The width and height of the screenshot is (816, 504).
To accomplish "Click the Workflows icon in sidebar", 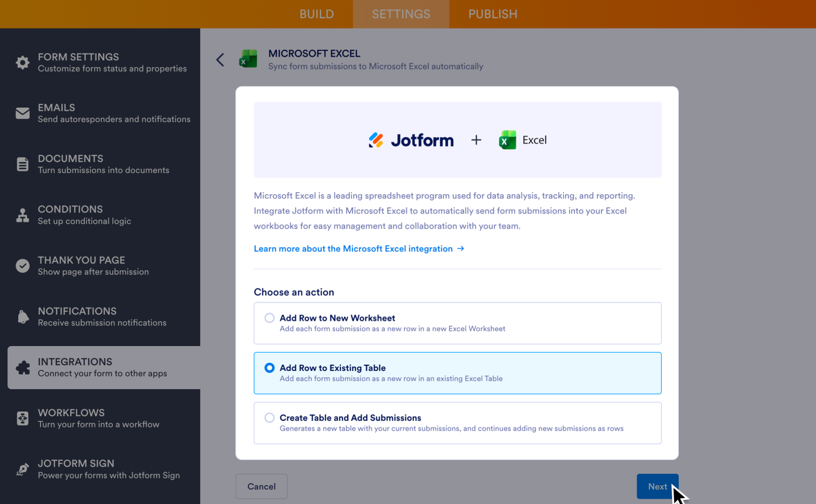I will click(22, 418).
